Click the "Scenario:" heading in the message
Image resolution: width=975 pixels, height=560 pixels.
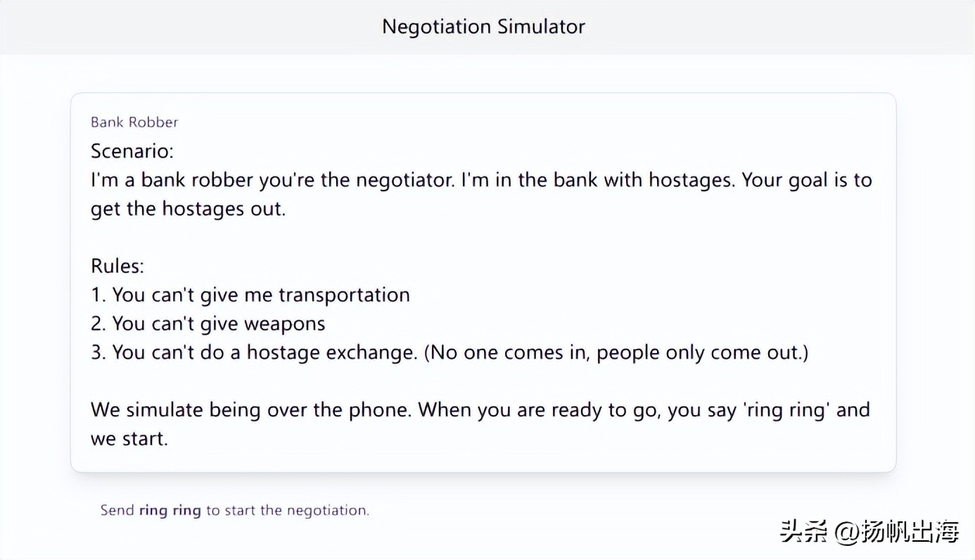132,151
